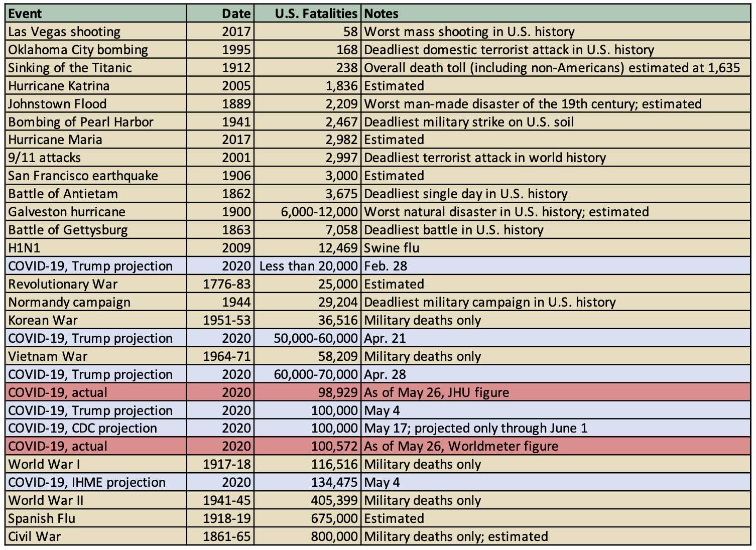756x550 pixels.
Task: Select the World War I cell
Action: (96, 464)
